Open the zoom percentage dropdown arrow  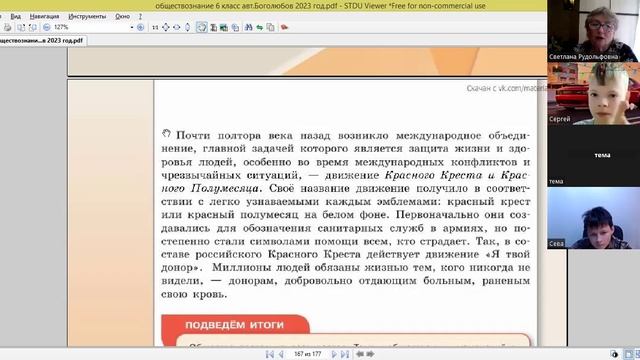132,27
